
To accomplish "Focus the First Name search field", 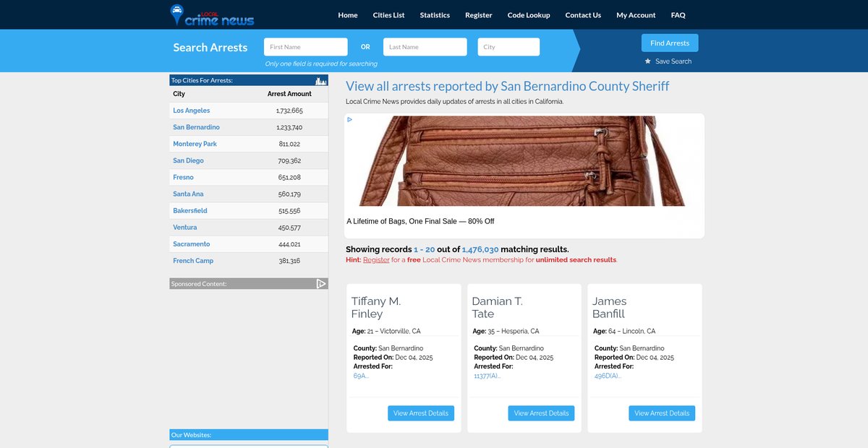I will coord(306,47).
